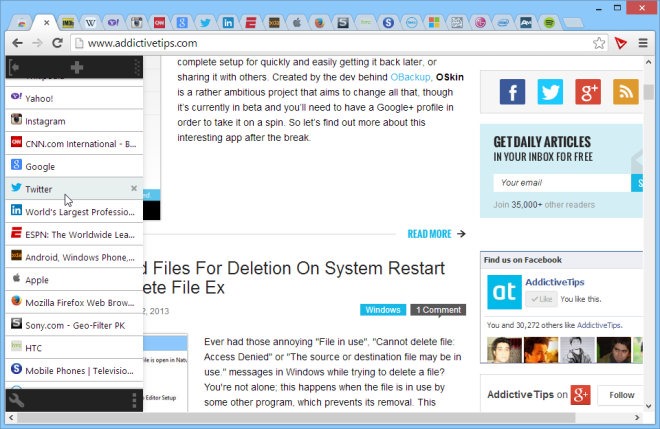Viewport: 660px width, 429px height.
Task: Click first Facebook fan profile photo
Action: (504, 349)
